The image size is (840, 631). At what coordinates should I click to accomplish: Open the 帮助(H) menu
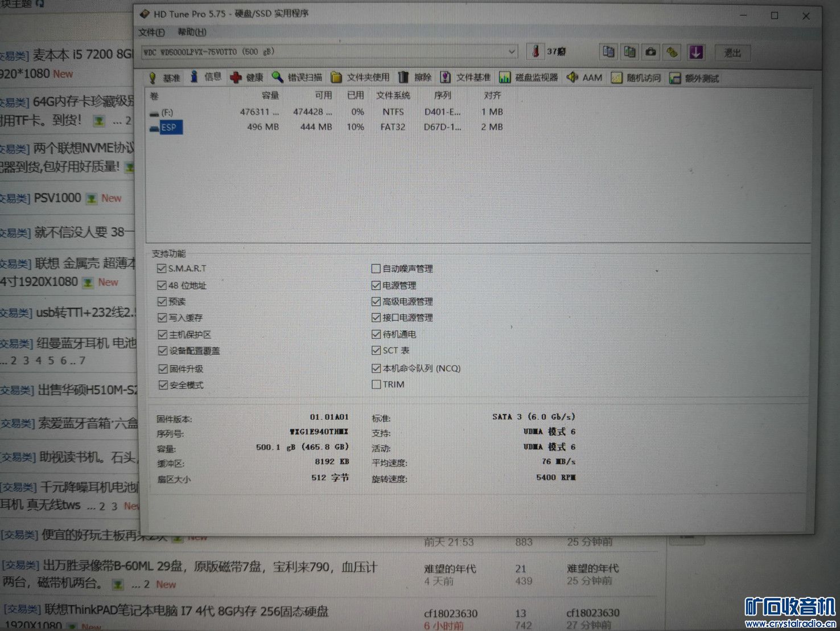pos(192,32)
